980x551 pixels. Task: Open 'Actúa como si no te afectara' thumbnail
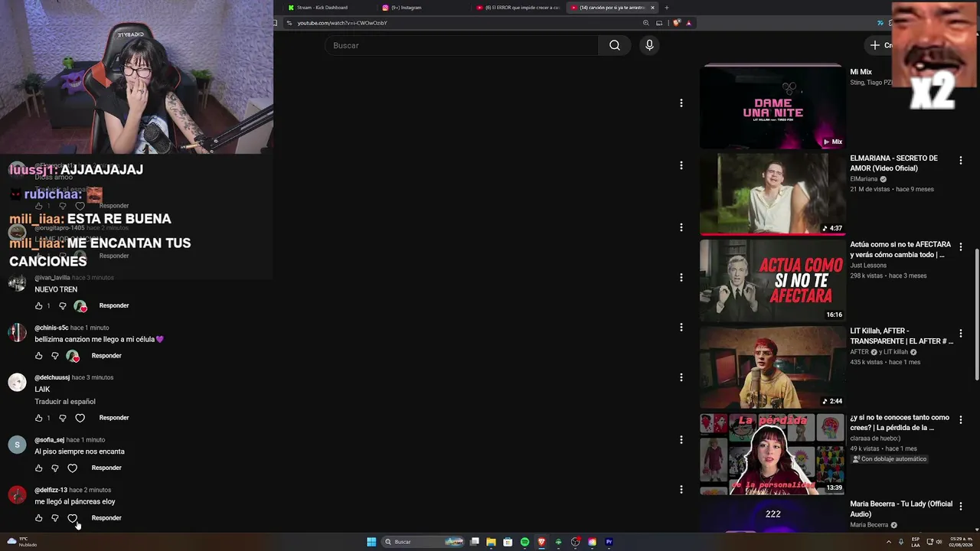(x=773, y=280)
